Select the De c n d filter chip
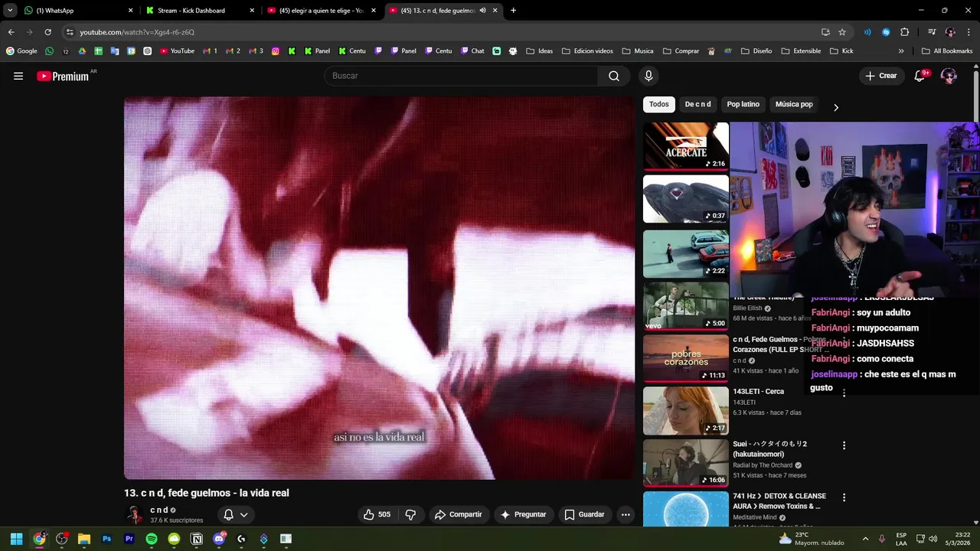The height and width of the screenshot is (551, 980). click(x=697, y=104)
